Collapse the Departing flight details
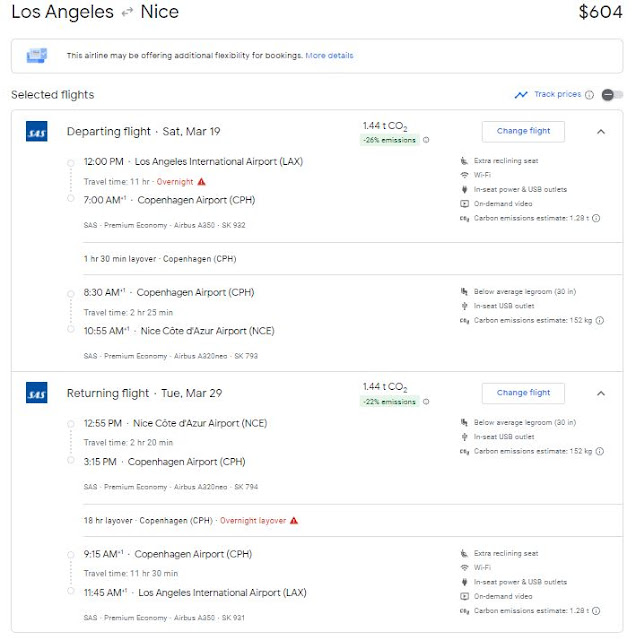The height and width of the screenshot is (640, 636). click(600, 131)
